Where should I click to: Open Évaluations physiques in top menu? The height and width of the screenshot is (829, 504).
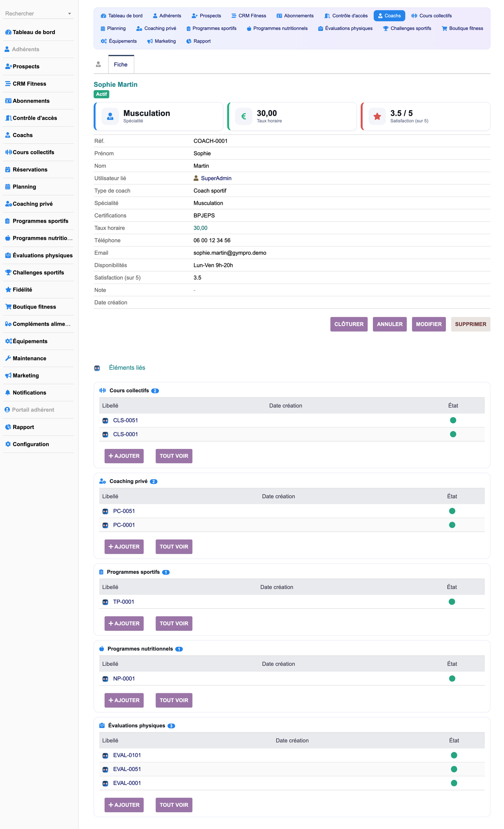[345, 28]
